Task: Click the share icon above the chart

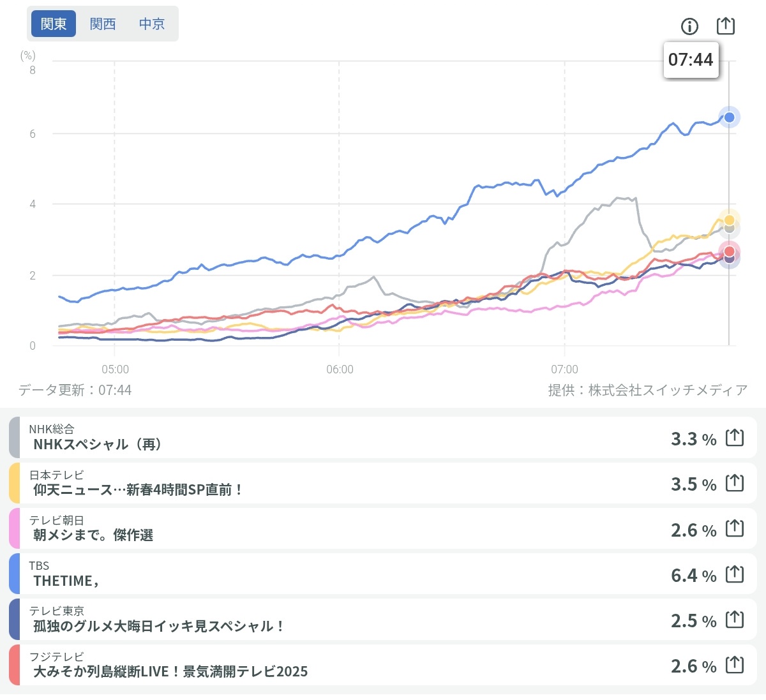Action: point(726,26)
